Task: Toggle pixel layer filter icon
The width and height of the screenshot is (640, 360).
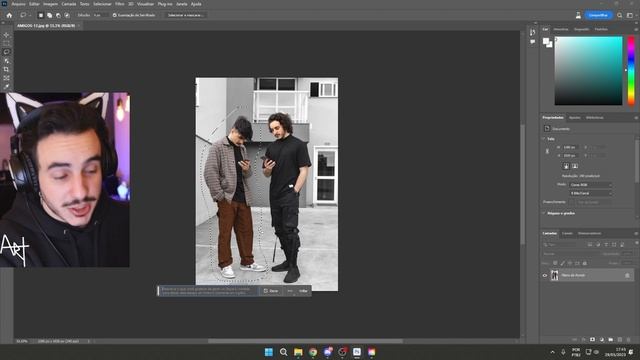Action: coord(590,244)
